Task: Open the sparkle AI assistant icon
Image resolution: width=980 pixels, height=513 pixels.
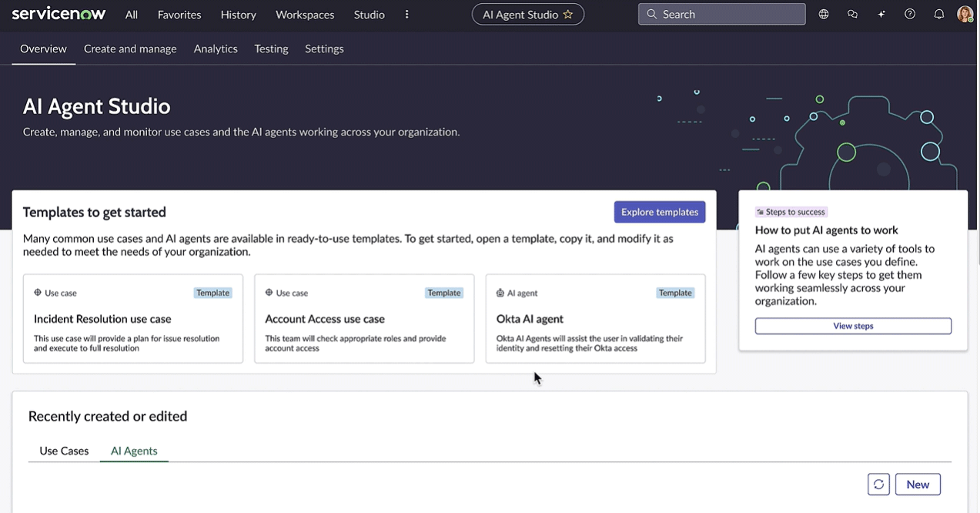Action: point(881,14)
